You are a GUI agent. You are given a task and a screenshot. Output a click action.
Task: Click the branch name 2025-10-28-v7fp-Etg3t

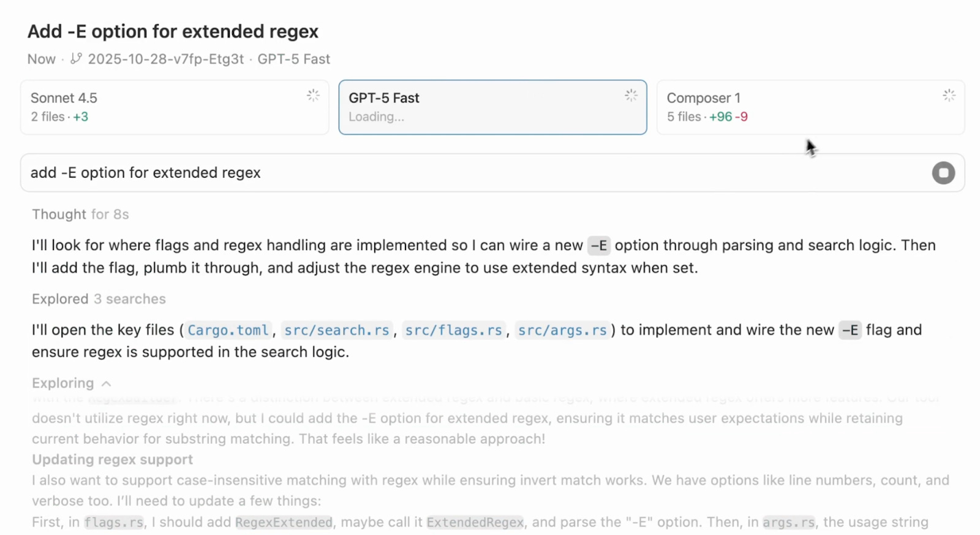coord(165,59)
